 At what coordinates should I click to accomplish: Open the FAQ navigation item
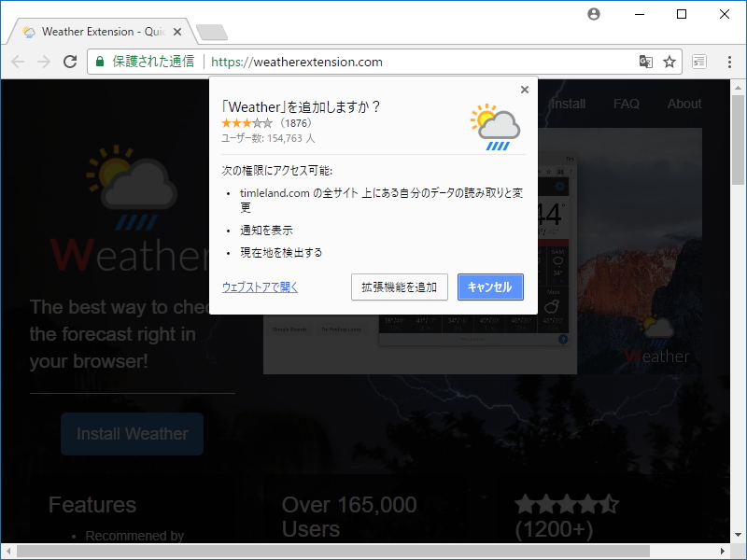pyautogui.click(x=627, y=104)
